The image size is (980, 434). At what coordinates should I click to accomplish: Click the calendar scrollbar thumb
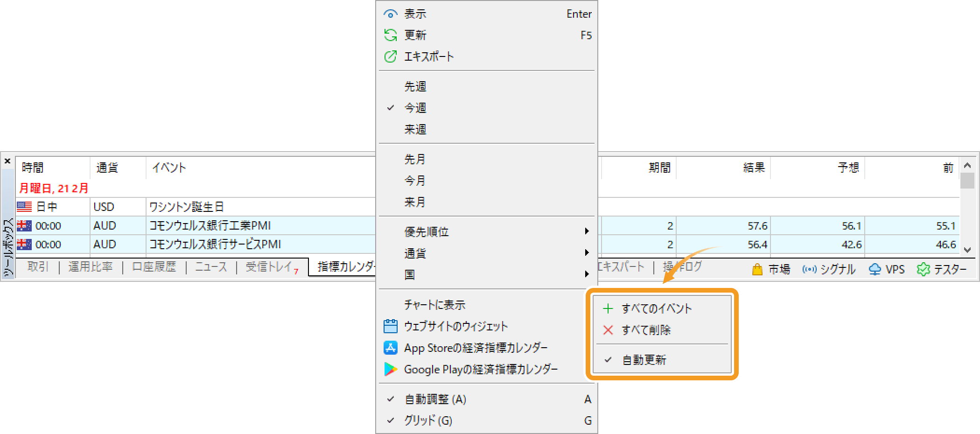(x=967, y=181)
